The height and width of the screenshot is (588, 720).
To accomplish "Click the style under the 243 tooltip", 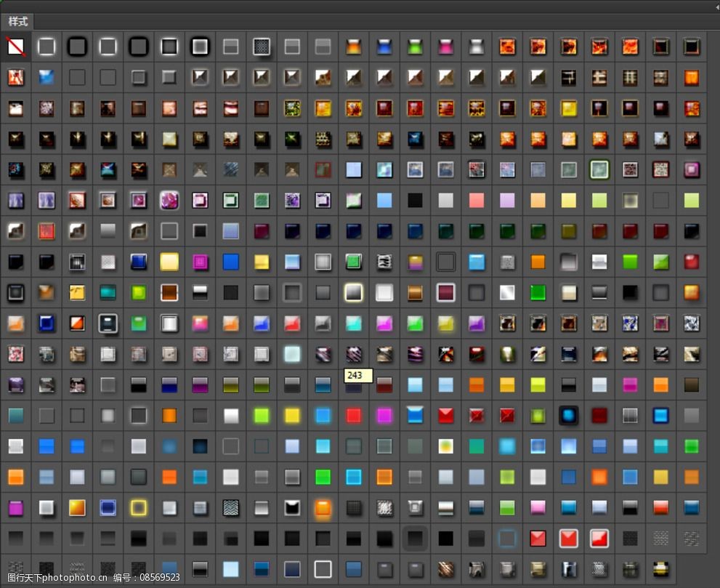I will tap(354, 385).
